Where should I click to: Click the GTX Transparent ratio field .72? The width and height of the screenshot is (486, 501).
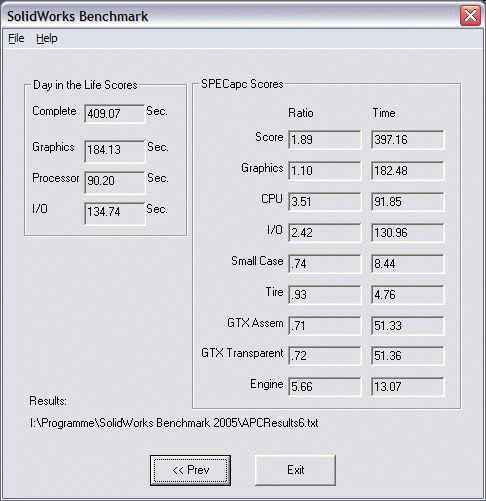(325, 356)
